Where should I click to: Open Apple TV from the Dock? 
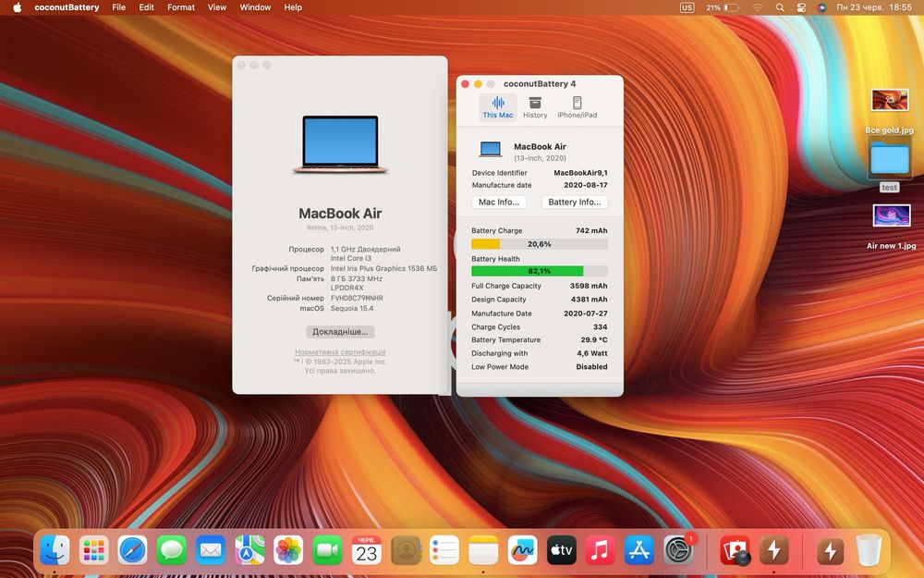(561, 550)
